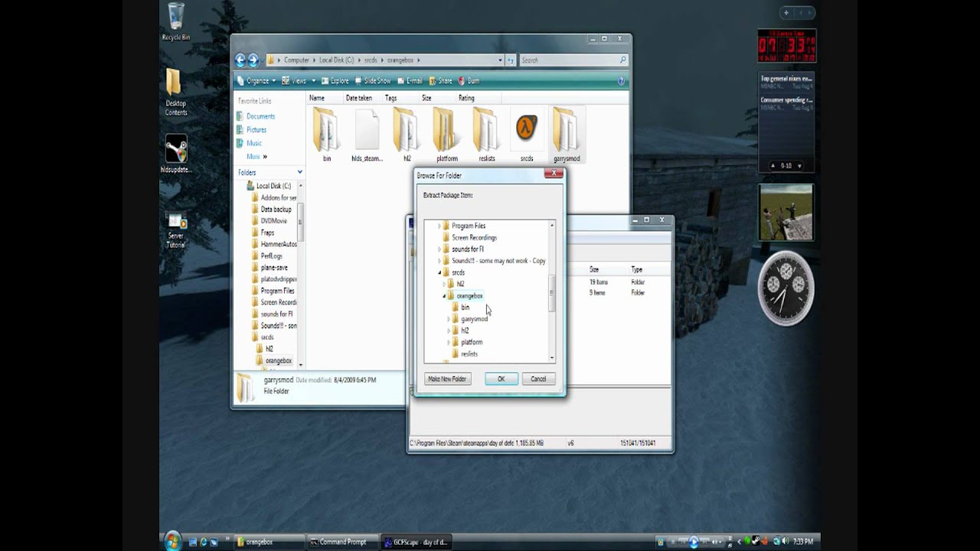
Task: Collapse the Folders pane chevron
Action: click(x=300, y=172)
